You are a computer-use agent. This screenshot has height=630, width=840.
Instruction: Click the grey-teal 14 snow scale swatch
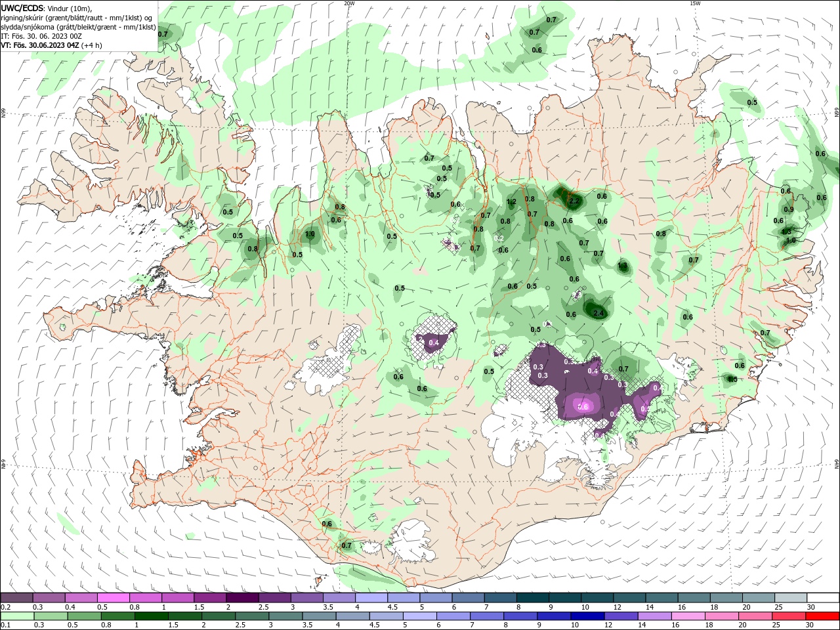[661, 598]
